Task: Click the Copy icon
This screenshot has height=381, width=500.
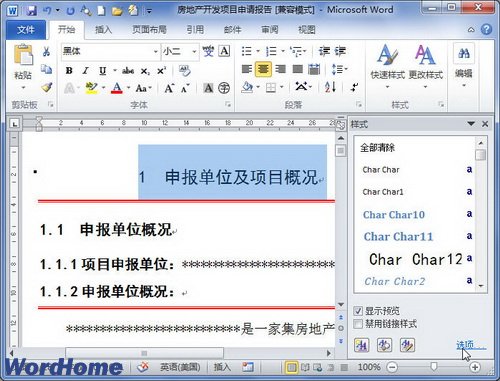Action: [46, 69]
